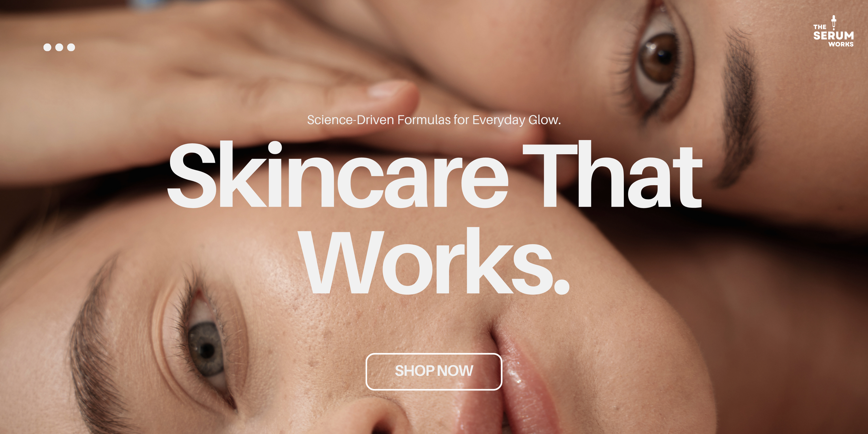Click the first dot of the menu
Viewport: 868px width, 434px height.
pos(47,47)
